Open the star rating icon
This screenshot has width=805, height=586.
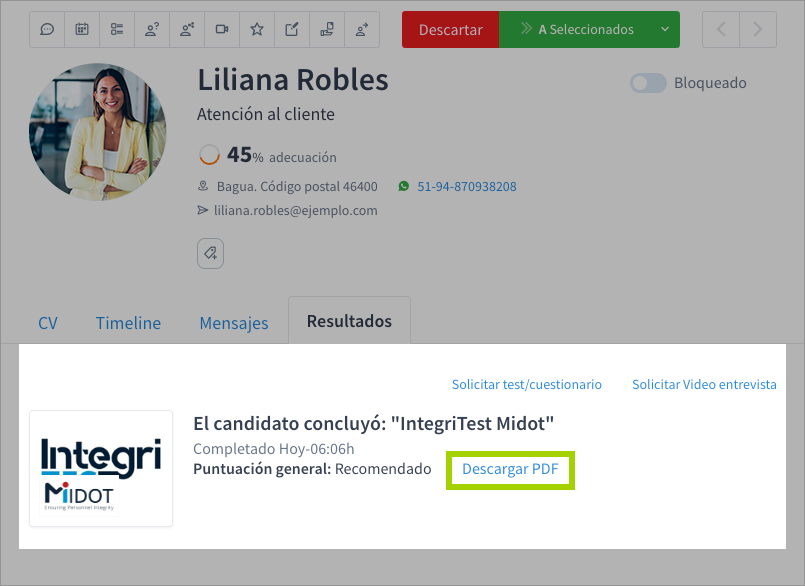tap(257, 30)
